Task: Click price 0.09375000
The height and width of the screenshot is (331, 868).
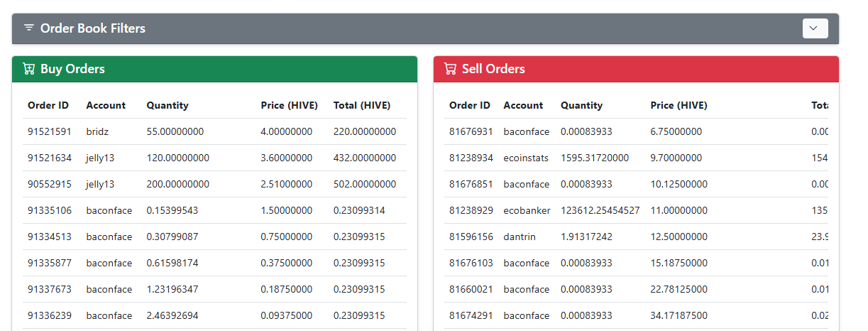Action: point(287,315)
